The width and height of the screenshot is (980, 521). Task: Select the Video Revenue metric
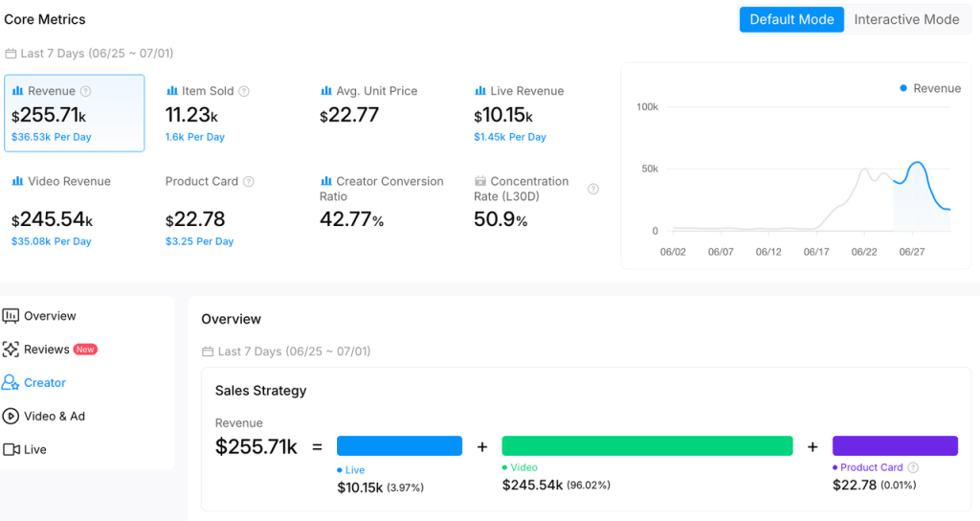(61, 211)
